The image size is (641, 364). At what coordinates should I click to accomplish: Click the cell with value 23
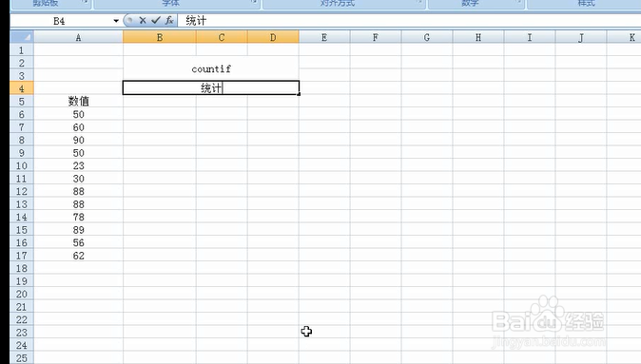click(78, 165)
